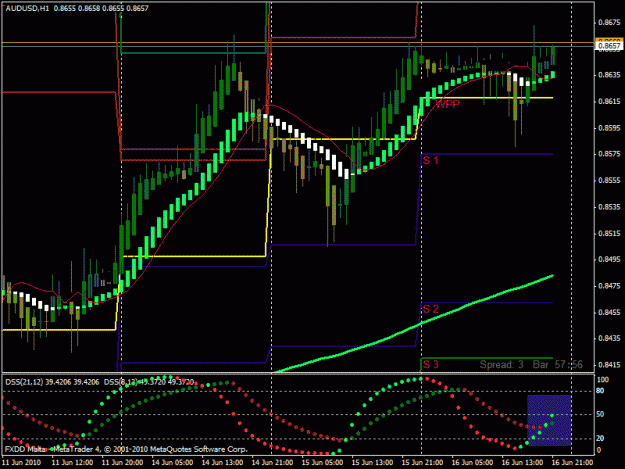Click the 0.8575 price axis label

[x=609, y=154]
